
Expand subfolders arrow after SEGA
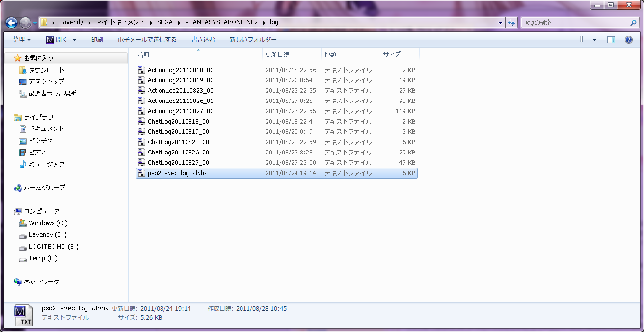(x=179, y=22)
